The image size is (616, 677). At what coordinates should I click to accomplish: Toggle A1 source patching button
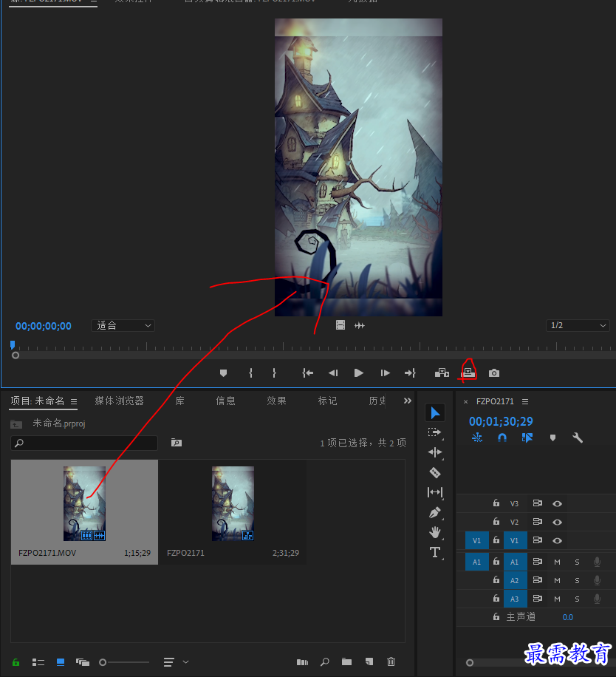(476, 562)
